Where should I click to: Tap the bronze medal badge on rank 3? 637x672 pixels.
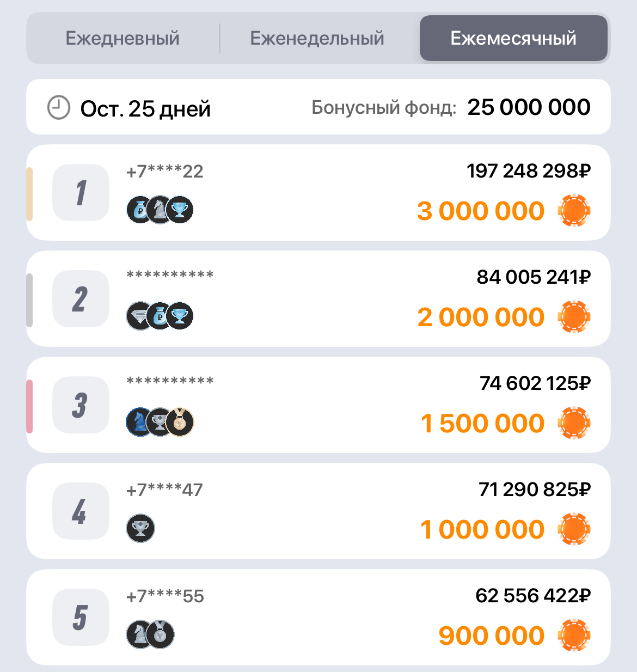180,422
